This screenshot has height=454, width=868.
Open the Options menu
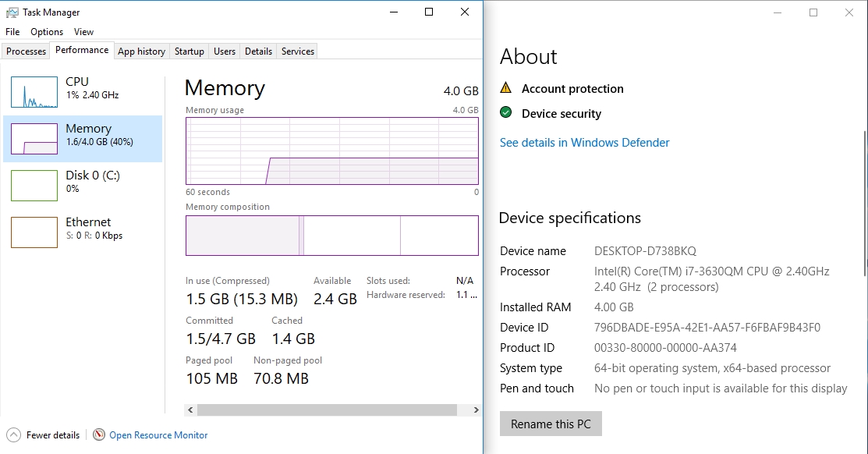pyautogui.click(x=46, y=31)
